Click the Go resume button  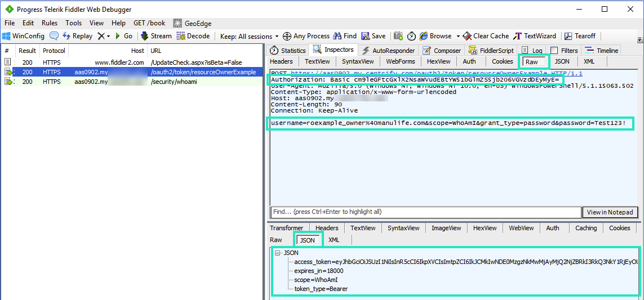[x=123, y=36]
